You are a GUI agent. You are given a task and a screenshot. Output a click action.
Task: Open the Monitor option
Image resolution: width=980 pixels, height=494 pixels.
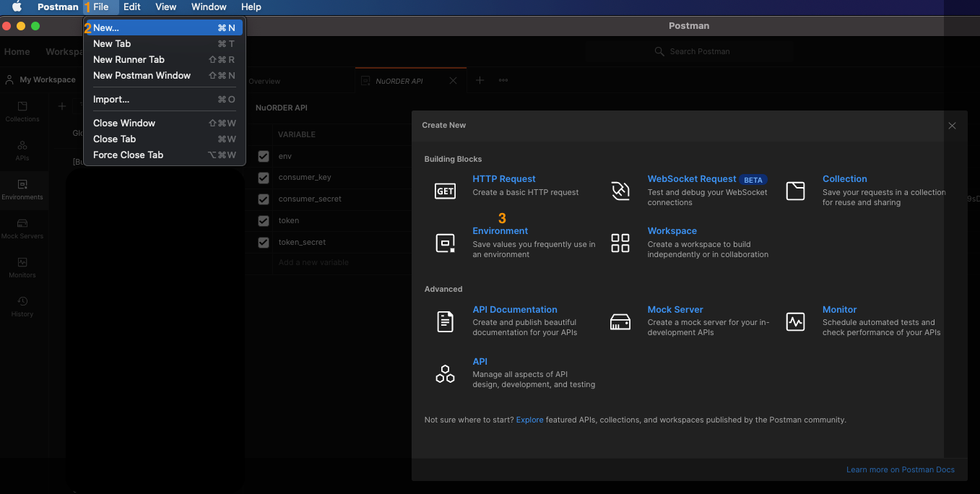(839, 310)
